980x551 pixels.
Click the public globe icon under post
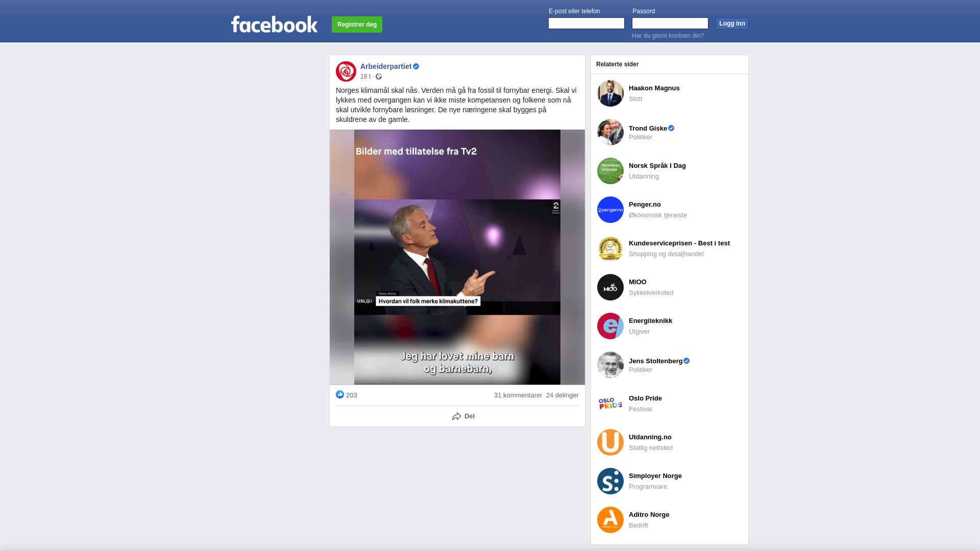click(379, 77)
